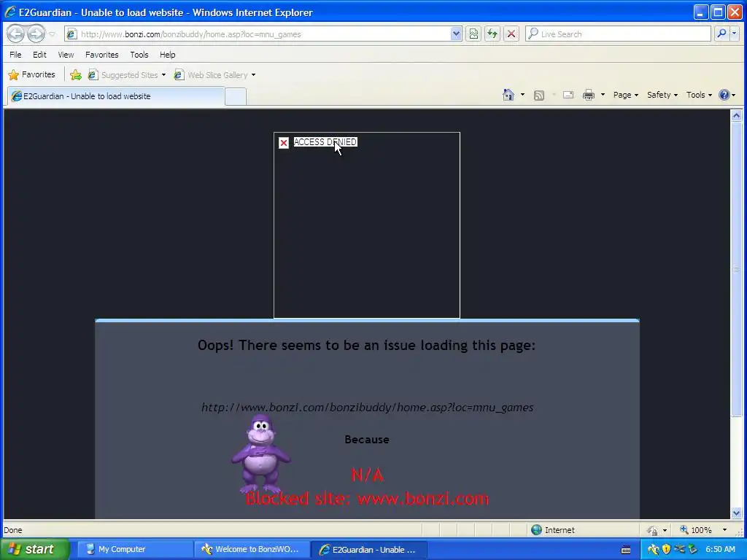
Task: Switch to Welcome to BonziWORLD taskbar window
Action: 252,550
